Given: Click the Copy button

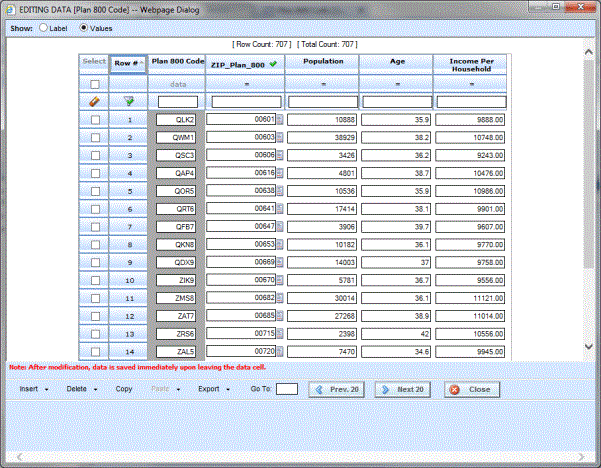Looking at the screenshot, I should coord(124,389).
